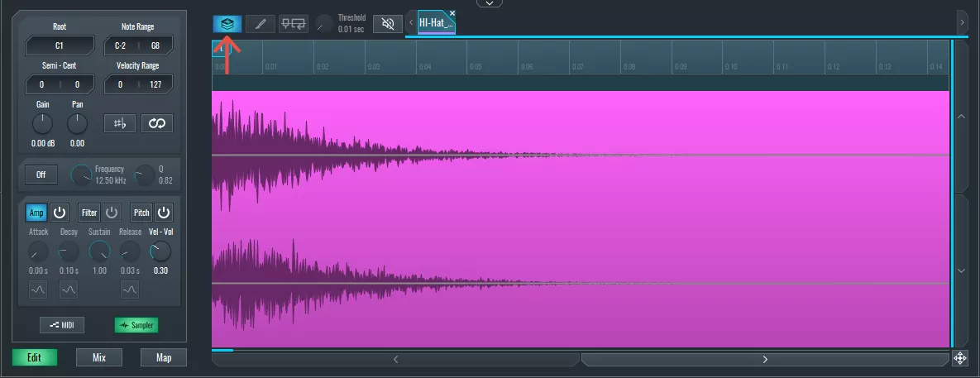Toggle the loop link icon button
980x378 pixels.
(x=157, y=124)
